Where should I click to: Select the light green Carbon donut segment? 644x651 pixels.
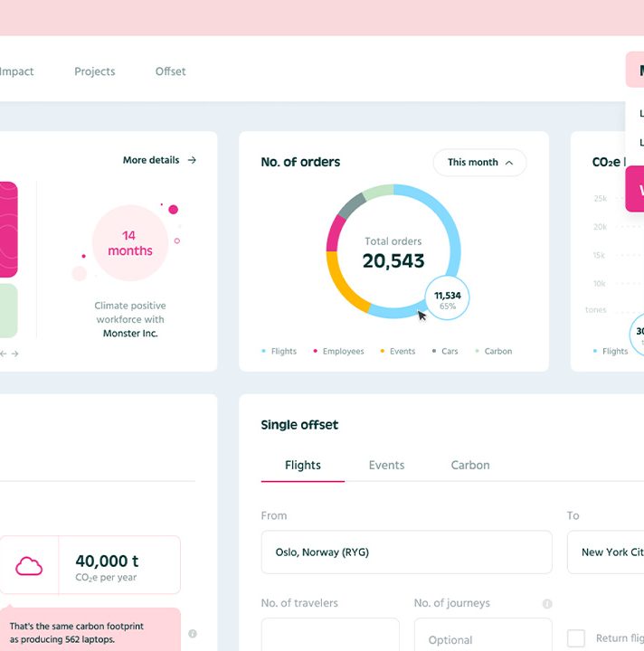377,191
